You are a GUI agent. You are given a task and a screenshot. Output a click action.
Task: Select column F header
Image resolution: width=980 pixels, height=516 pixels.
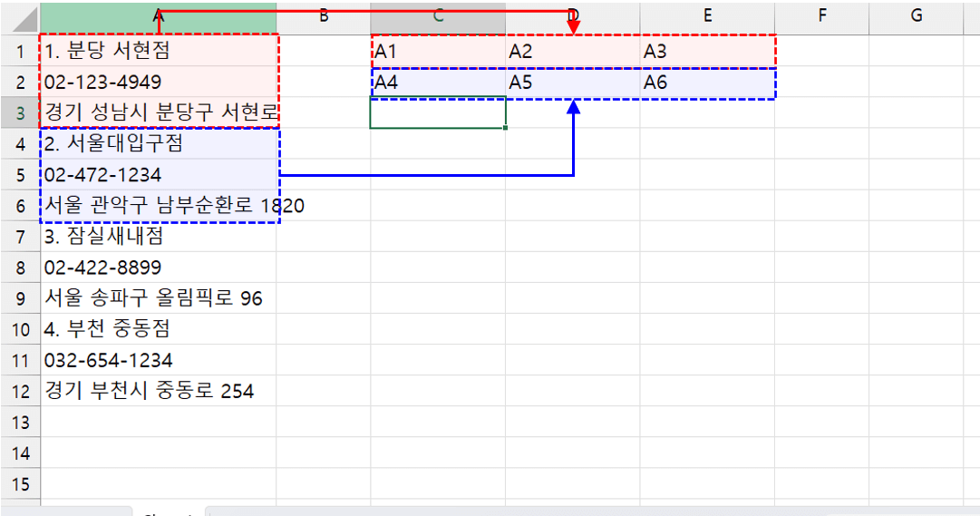[821, 15]
